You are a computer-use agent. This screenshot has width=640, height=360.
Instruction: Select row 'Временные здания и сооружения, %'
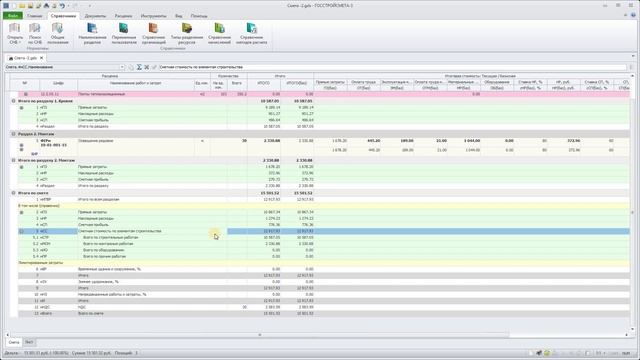click(323, 269)
